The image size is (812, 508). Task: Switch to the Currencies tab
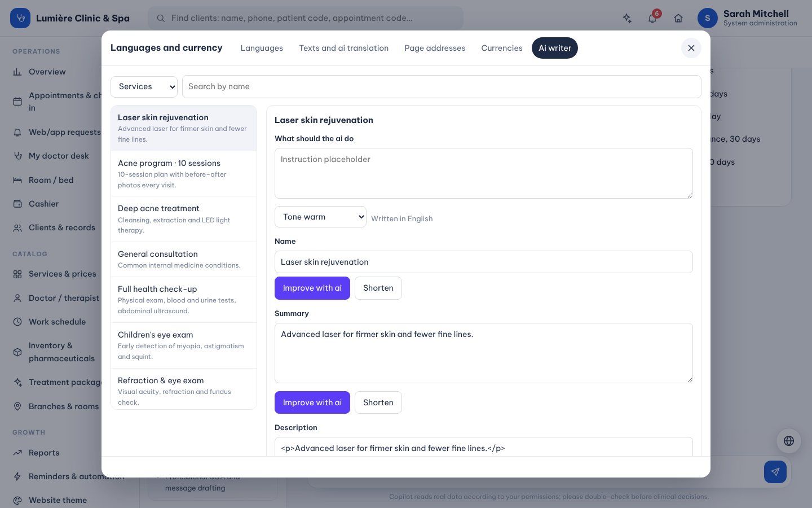coord(502,48)
